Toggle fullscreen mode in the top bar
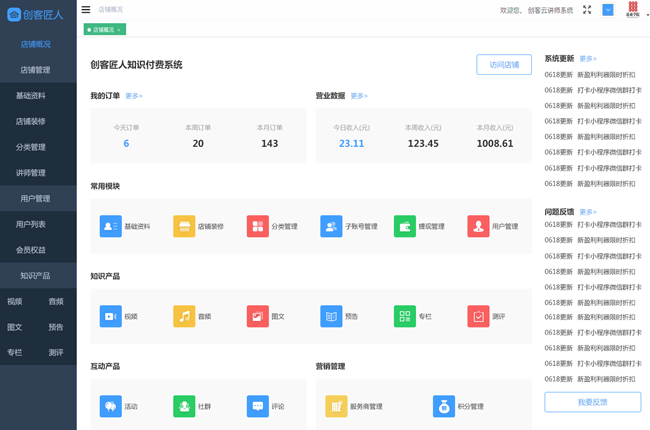 pos(587,10)
